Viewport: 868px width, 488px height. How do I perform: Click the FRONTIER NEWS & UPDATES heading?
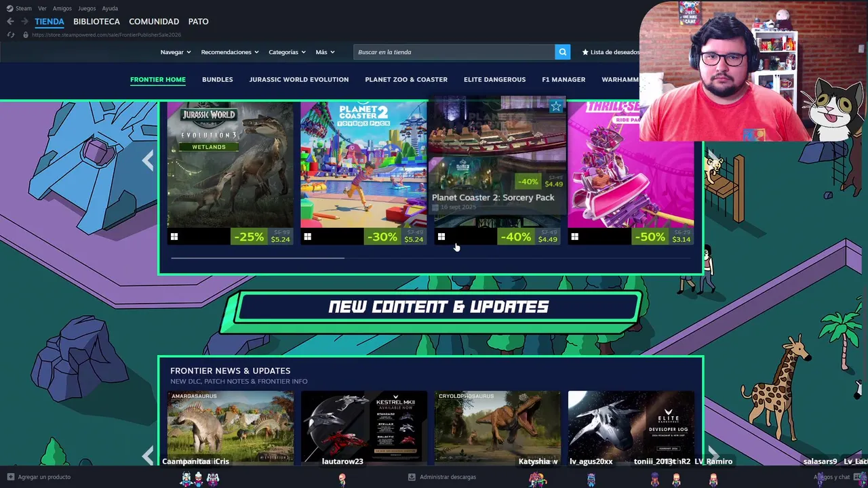pos(230,371)
